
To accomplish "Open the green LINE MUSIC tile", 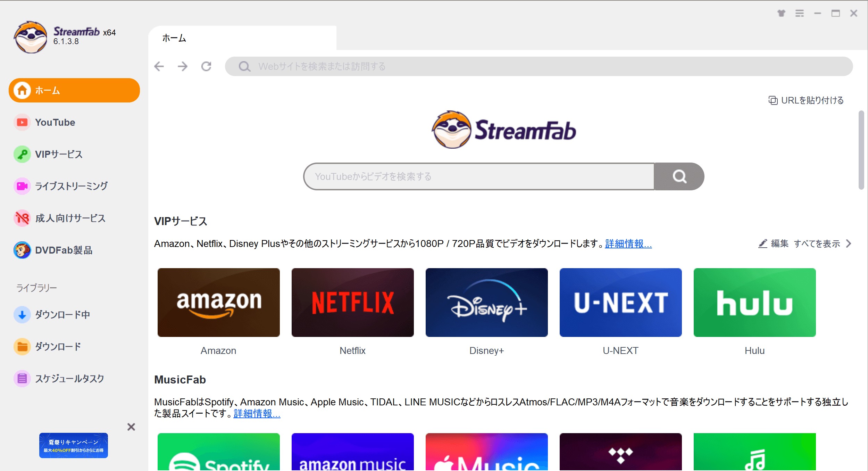I will pyautogui.click(x=755, y=452).
